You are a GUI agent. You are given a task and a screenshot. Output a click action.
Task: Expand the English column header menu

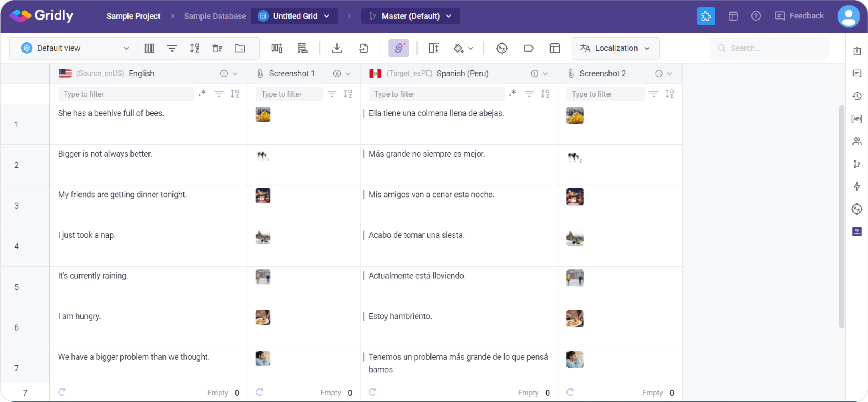tap(235, 74)
